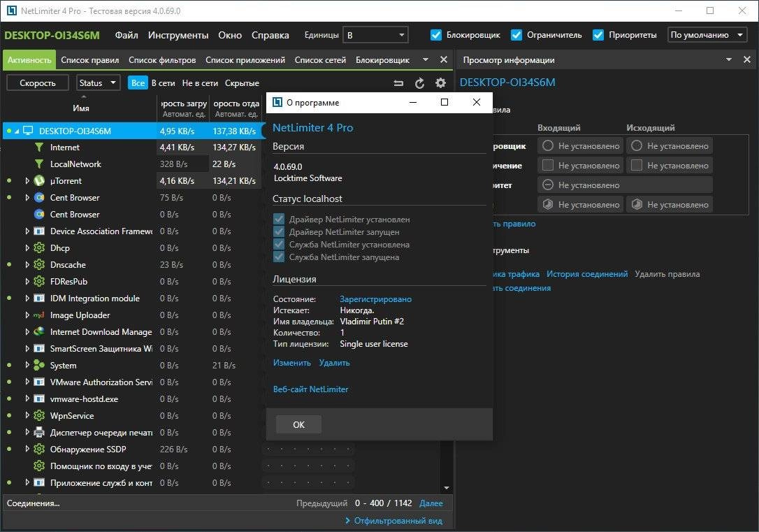The image size is (759, 532).
Task: Click OK in About dialog
Action: (x=298, y=424)
